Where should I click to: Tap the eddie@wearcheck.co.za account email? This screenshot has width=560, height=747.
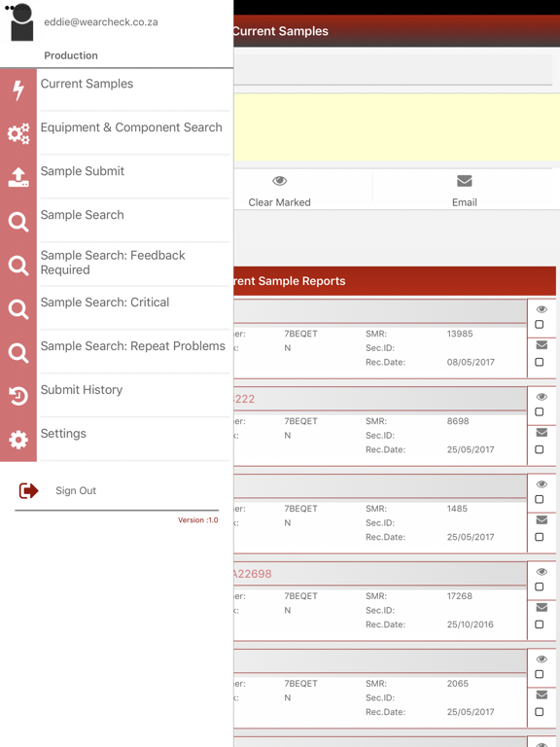pos(101,22)
